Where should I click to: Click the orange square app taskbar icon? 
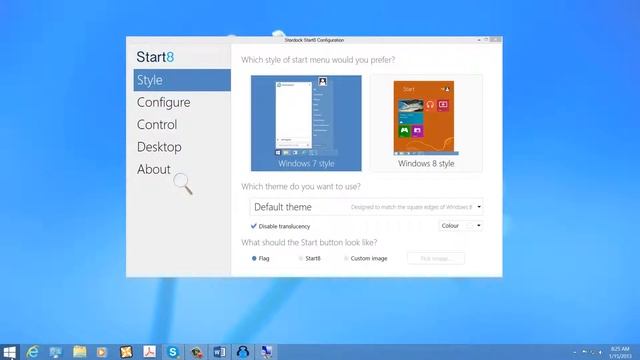126,352
